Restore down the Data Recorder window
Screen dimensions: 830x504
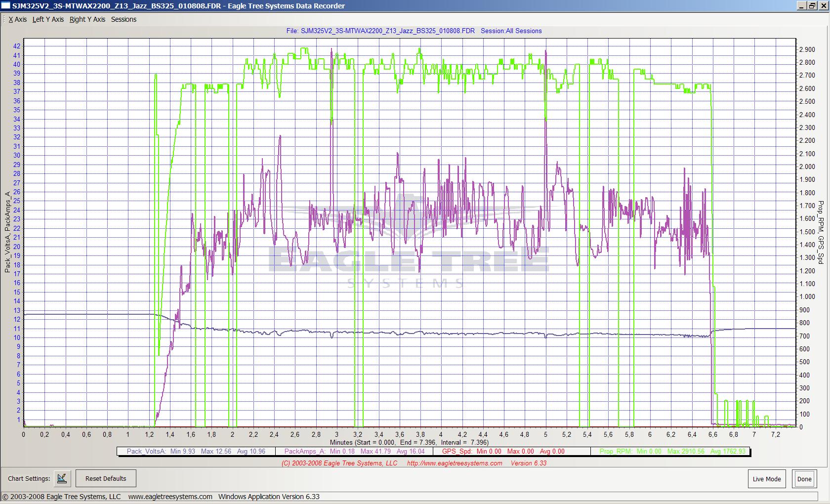[x=812, y=5]
